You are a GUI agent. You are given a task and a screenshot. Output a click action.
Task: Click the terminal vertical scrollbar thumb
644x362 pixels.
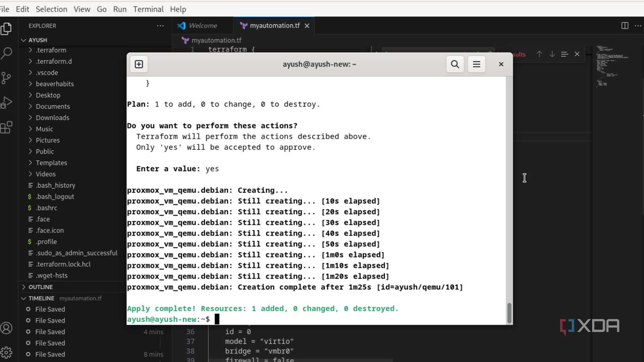(x=509, y=313)
